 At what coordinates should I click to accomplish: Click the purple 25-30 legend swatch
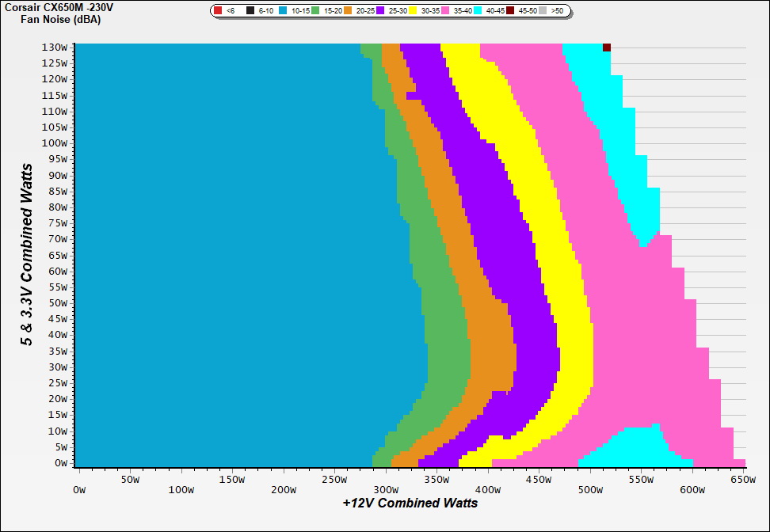tap(380, 11)
